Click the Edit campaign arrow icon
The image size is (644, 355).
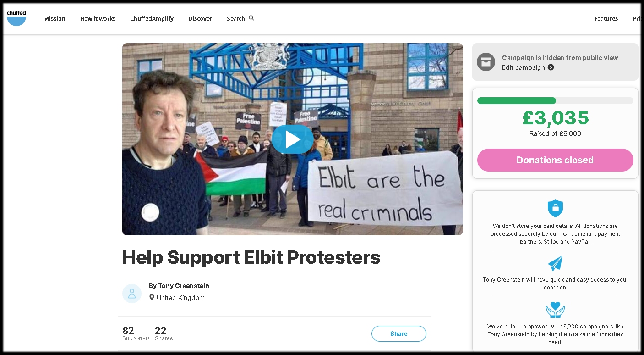[x=551, y=67]
